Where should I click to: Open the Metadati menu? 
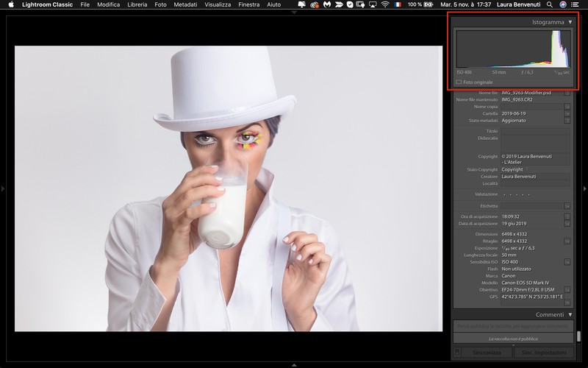pyautogui.click(x=185, y=4)
